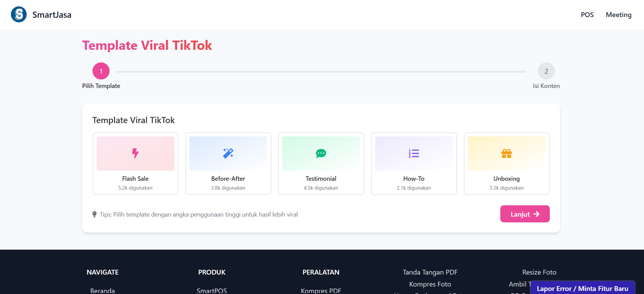Click the SmartJasa brand name
The height and width of the screenshot is (294, 644).
click(x=52, y=15)
